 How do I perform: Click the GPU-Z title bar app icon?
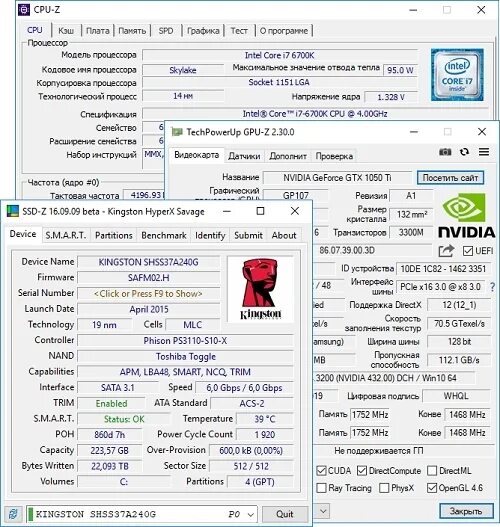click(177, 132)
